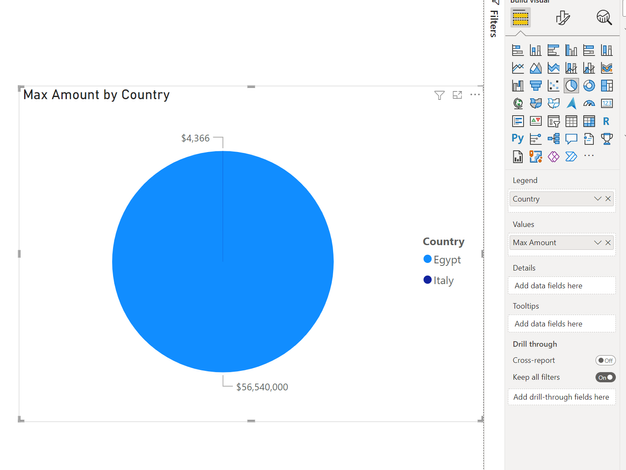Viewport: 626px width, 470px height.
Task: Select the Line chart visual
Action: (x=518, y=68)
